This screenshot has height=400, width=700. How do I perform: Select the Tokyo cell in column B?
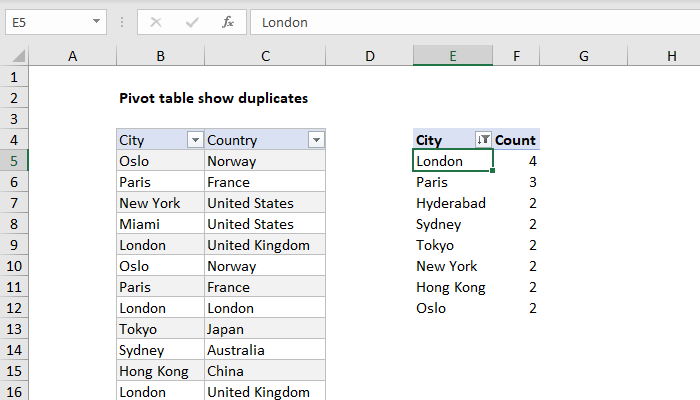coord(160,329)
